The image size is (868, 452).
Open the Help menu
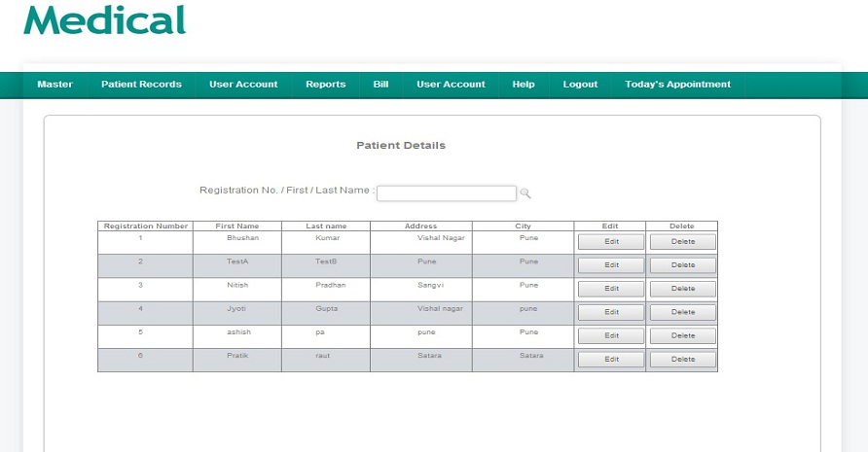click(x=524, y=85)
